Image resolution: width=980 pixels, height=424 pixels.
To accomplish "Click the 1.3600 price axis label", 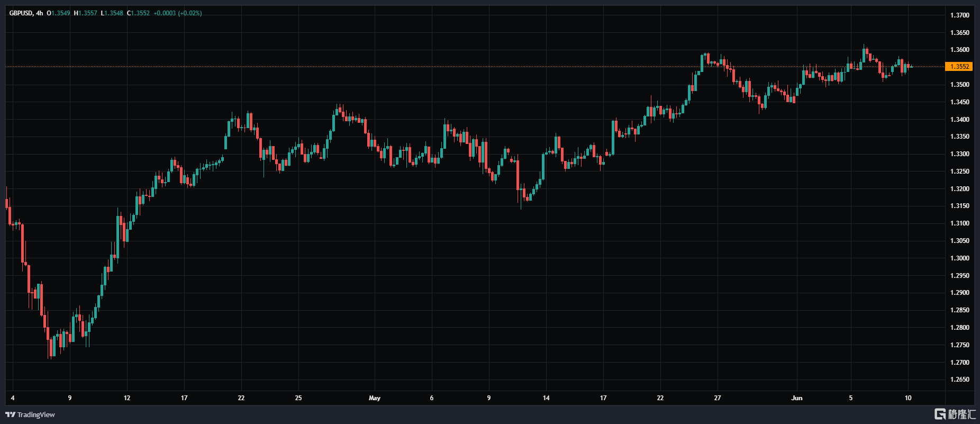I will click(959, 50).
